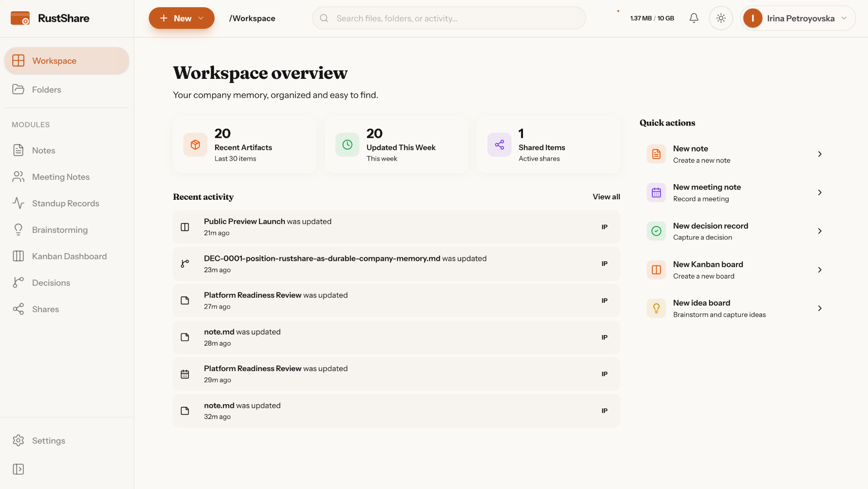Open the New dropdown button
Viewport: 868px width, 489px height.
coord(181,18)
